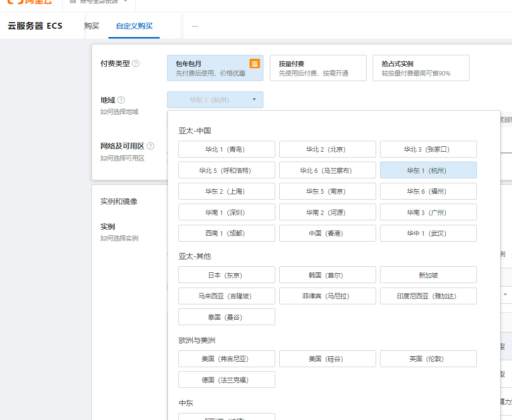Click the 付费类型 help question mark icon
This screenshot has height=420, width=512.
(135, 63)
